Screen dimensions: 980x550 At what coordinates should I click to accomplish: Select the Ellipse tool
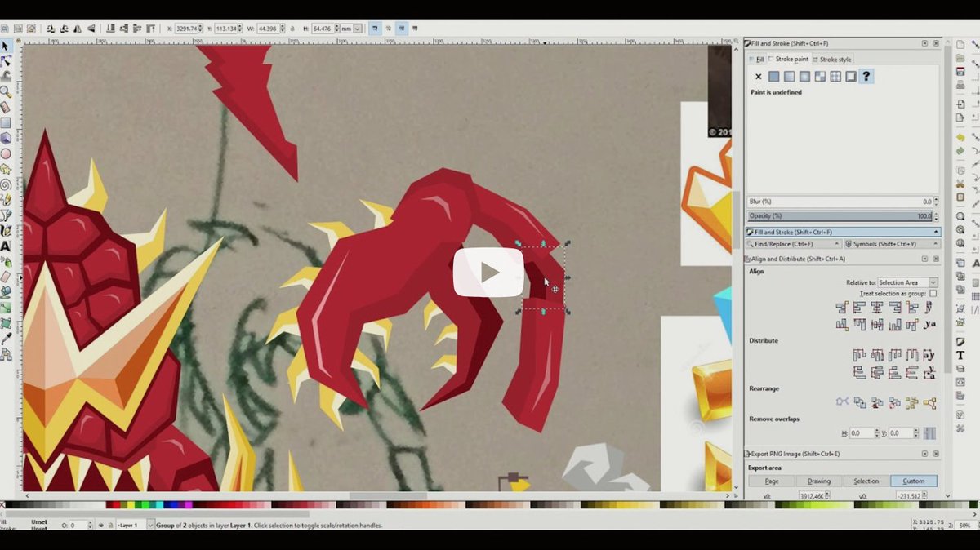click(6, 154)
